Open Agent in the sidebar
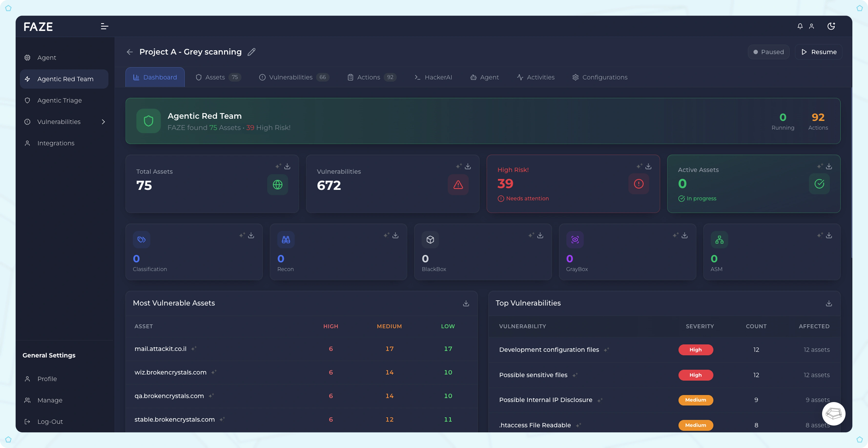Viewport: 868px width, 448px height. (64, 58)
